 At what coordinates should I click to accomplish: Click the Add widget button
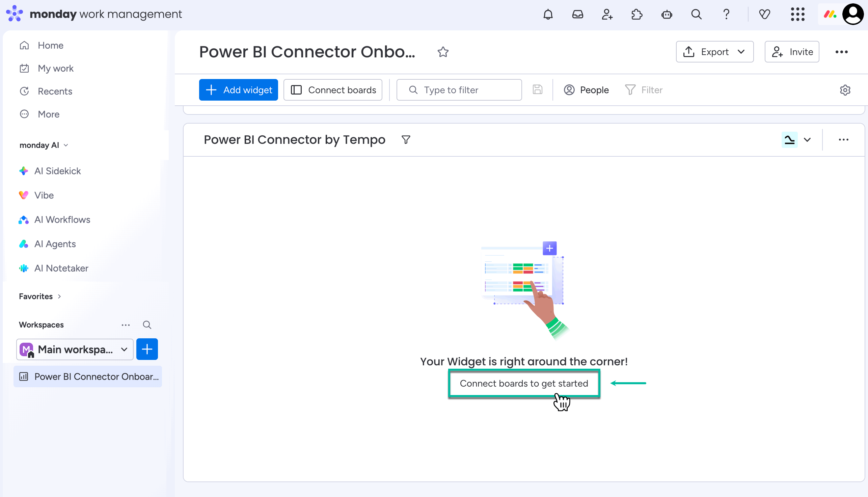[x=238, y=90]
